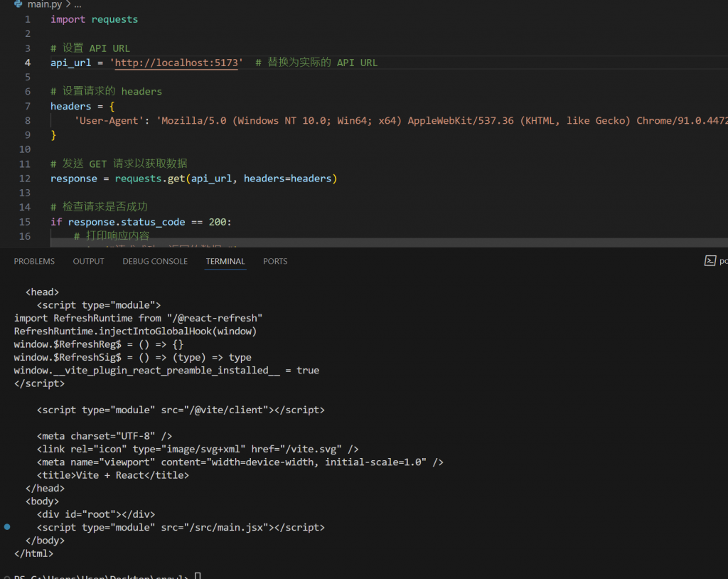Click the '# 检查请求是否成功' comment
The image size is (728, 579).
[99, 207]
